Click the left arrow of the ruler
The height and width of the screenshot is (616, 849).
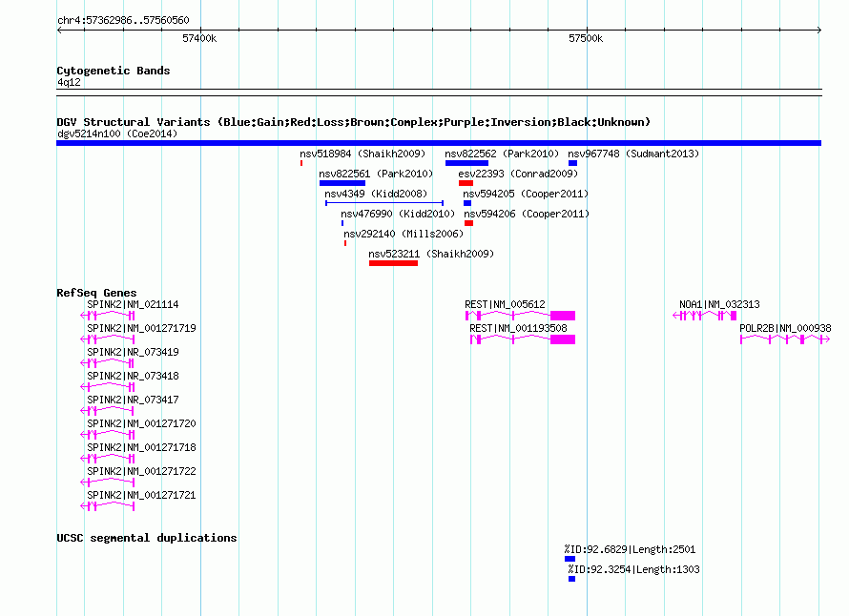point(59,31)
